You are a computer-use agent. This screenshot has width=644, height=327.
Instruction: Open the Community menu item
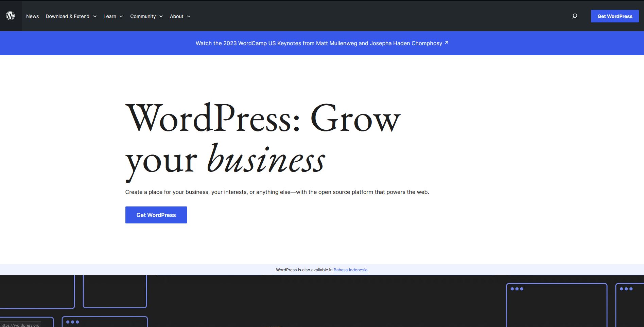[x=143, y=16]
